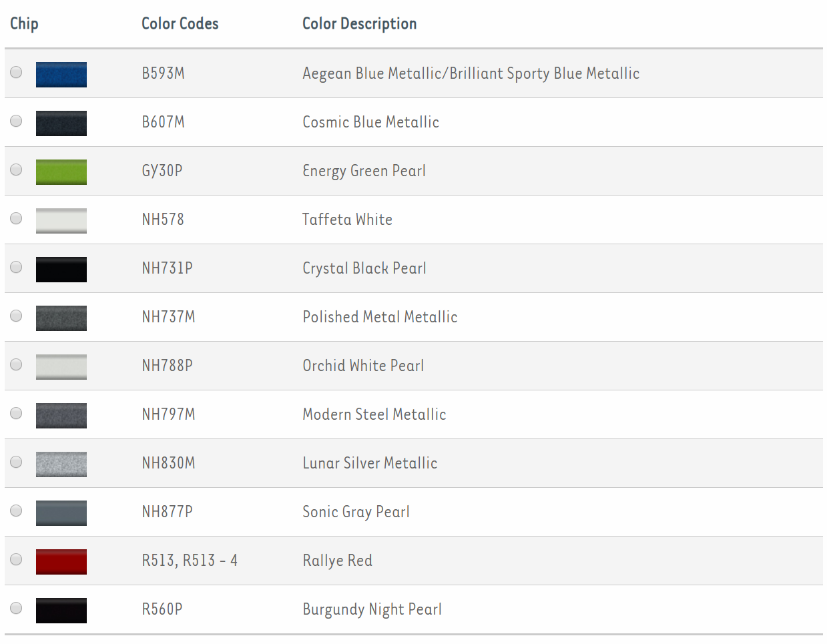Click the Color Description column header
Screen dimensions: 827x644
[x=359, y=24]
